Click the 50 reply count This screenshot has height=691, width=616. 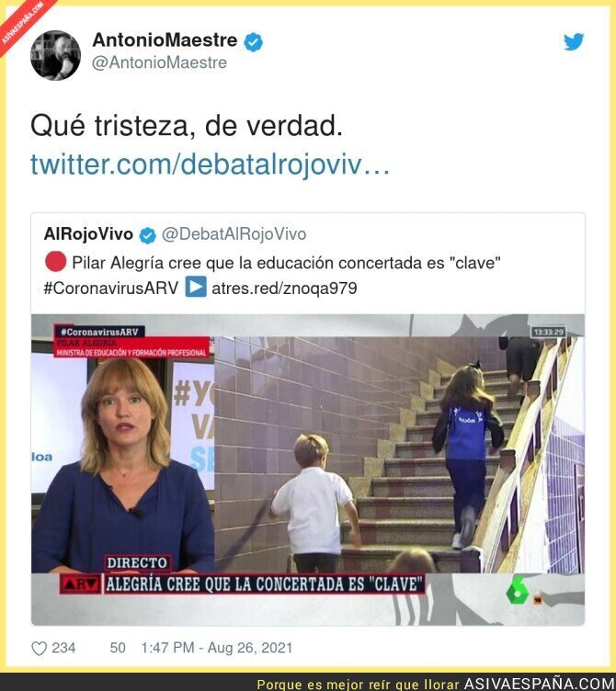(118, 648)
